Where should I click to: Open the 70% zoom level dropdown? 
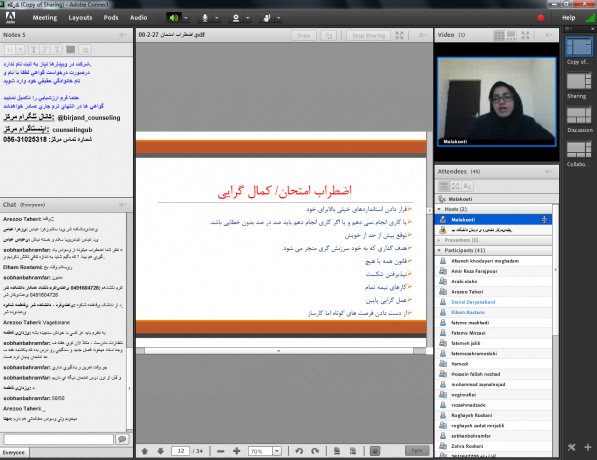(277, 451)
